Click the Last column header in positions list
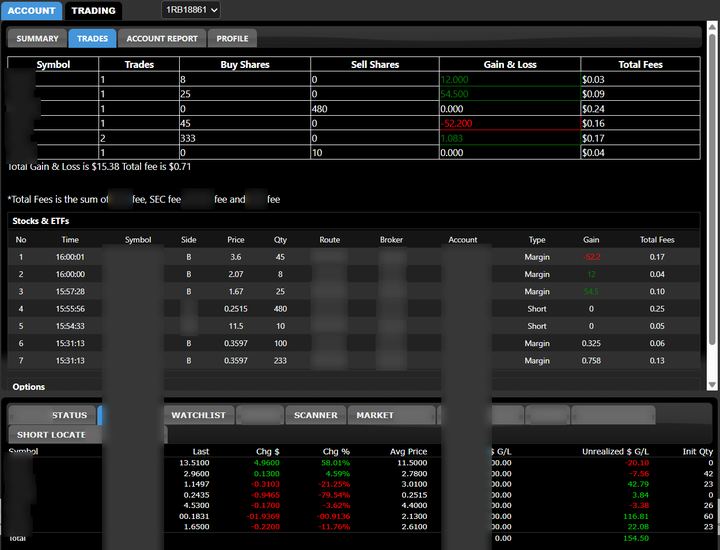This screenshot has width=720, height=550. (x=201, y=451)
